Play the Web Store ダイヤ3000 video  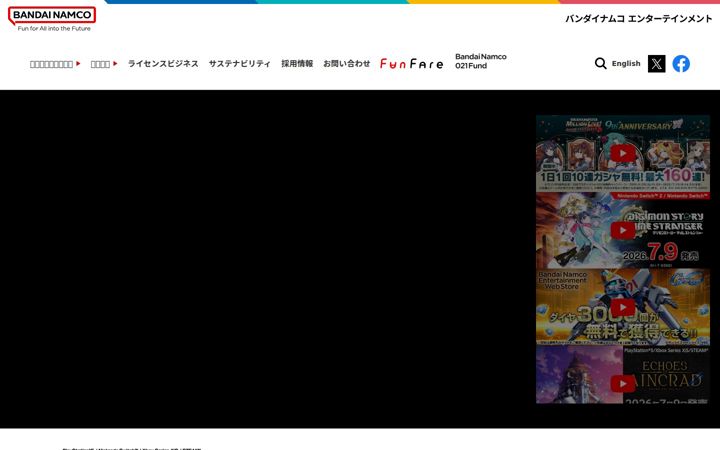[623, 307]
